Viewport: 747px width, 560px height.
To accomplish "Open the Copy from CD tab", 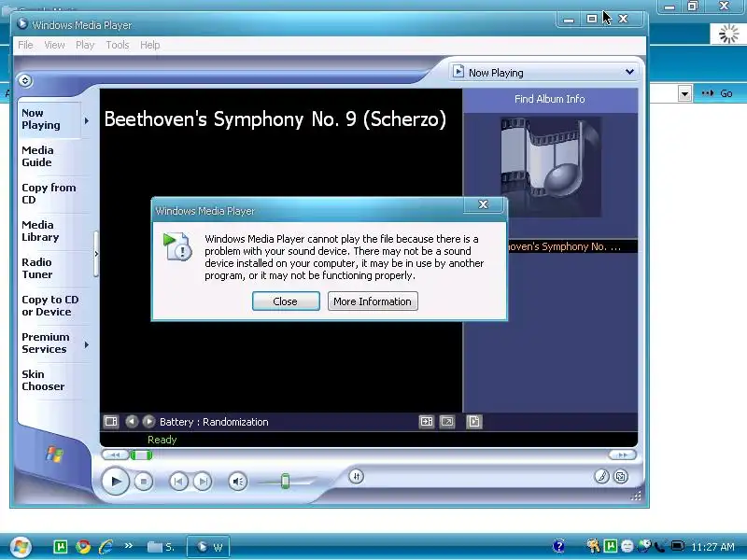I will pos(49,193).
